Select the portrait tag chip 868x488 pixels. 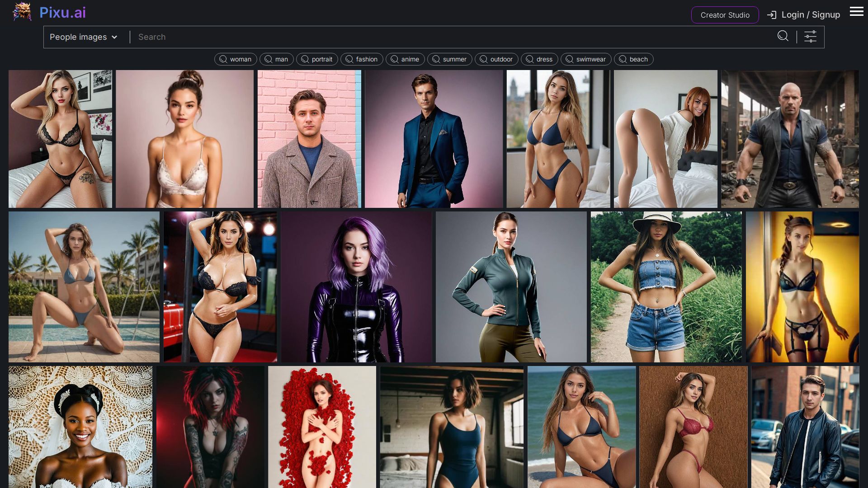tap(317, 59)
